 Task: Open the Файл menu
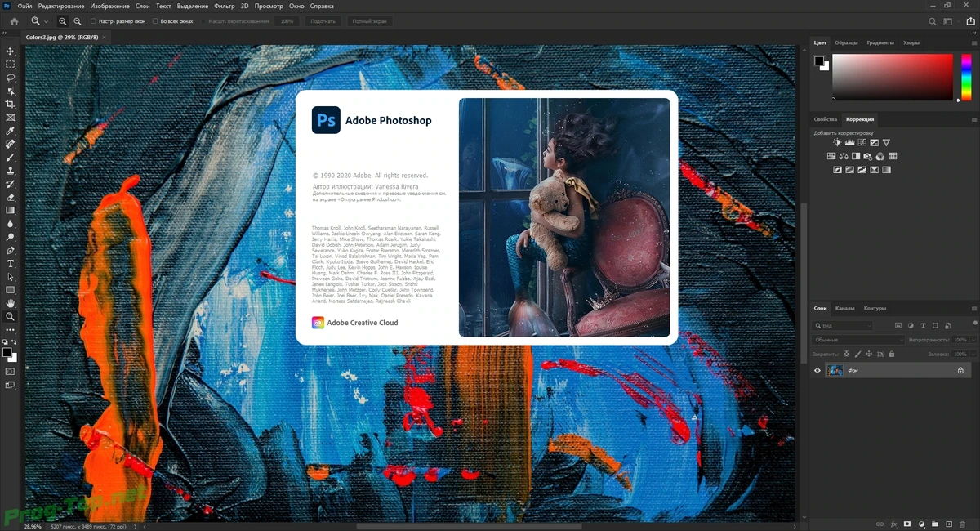pos(24,6)
